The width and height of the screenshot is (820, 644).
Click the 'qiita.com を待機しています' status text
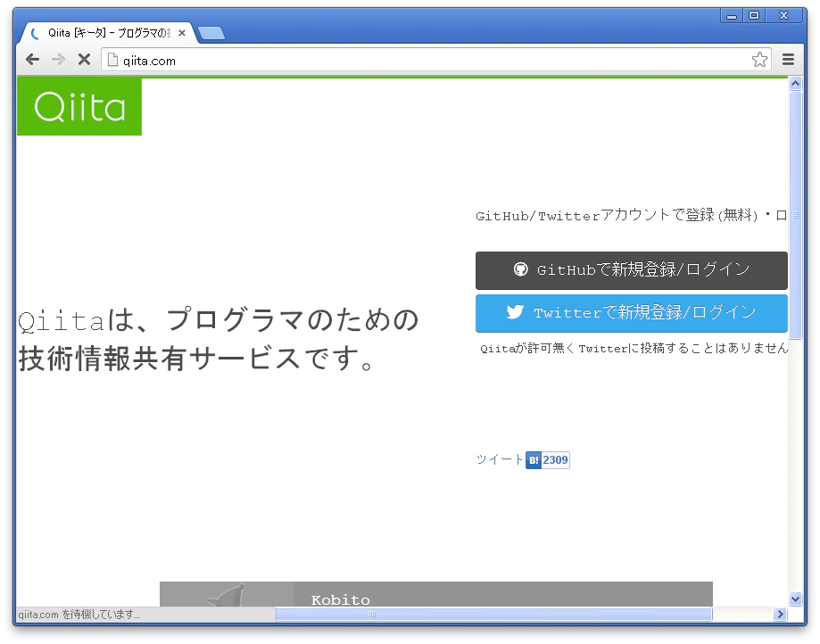click(79, 615)
